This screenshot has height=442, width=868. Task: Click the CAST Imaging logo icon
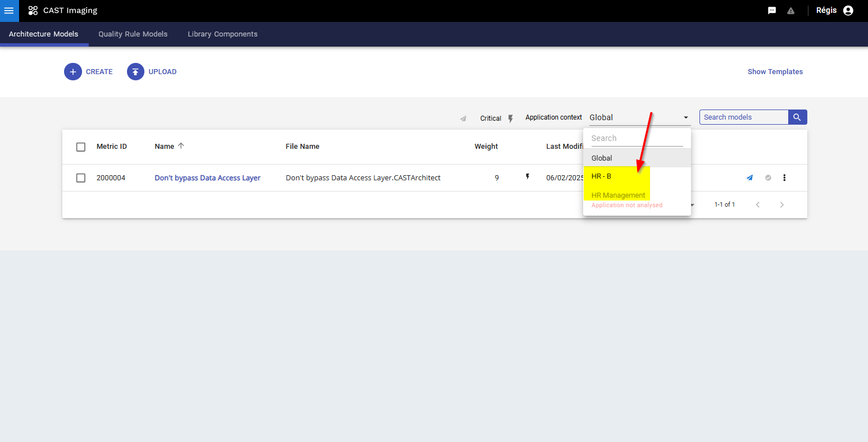33,11
